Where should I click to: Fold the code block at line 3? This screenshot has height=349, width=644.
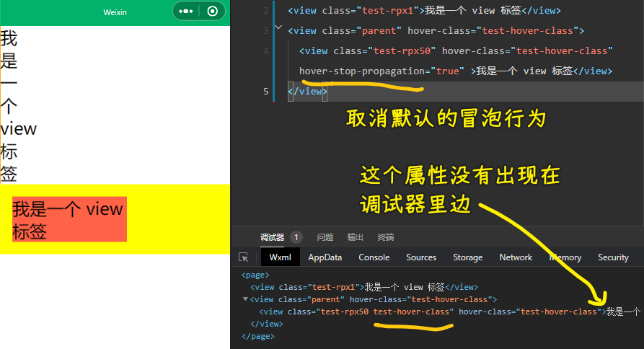(278, 27)
